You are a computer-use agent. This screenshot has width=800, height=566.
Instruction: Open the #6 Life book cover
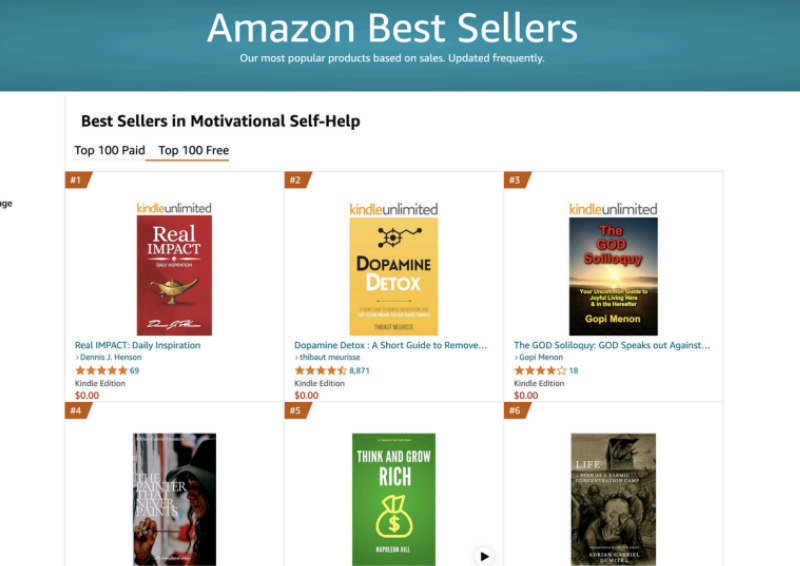click(613, 499)
